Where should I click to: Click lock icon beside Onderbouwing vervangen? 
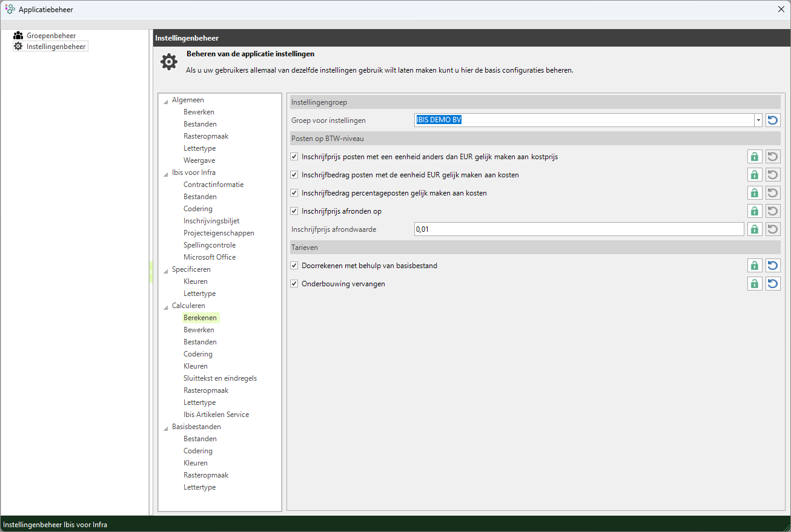pos(755,284)
